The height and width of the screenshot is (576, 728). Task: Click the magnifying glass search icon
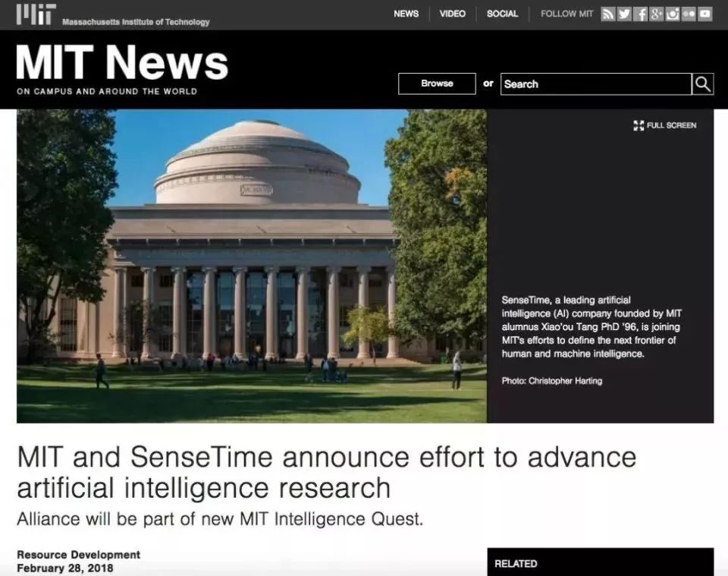pos(703,84)
